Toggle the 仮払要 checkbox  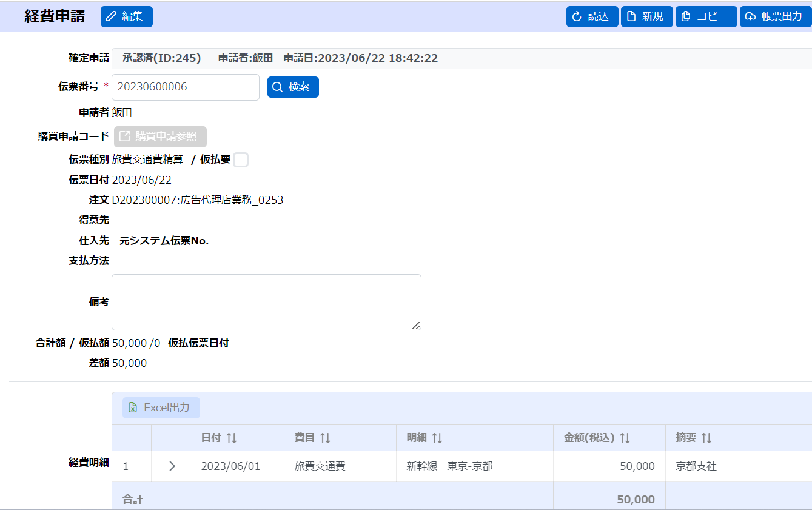(241, 159)
